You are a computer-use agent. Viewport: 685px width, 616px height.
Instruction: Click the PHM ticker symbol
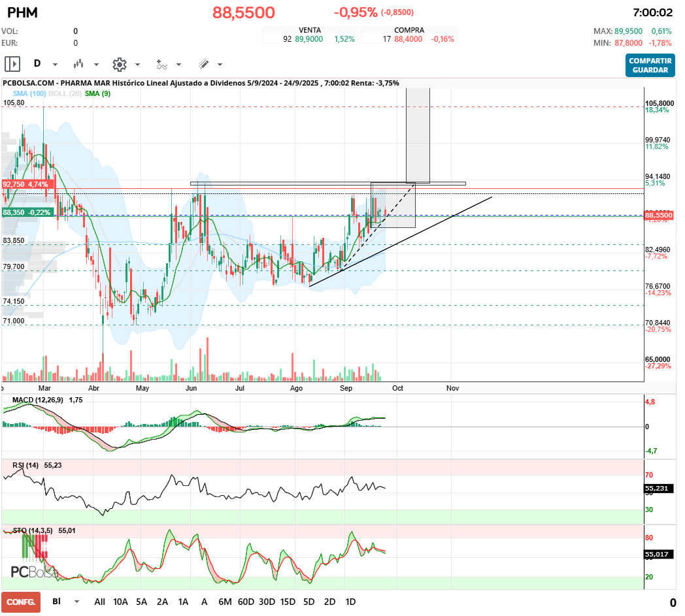click(x=23, y=12)
